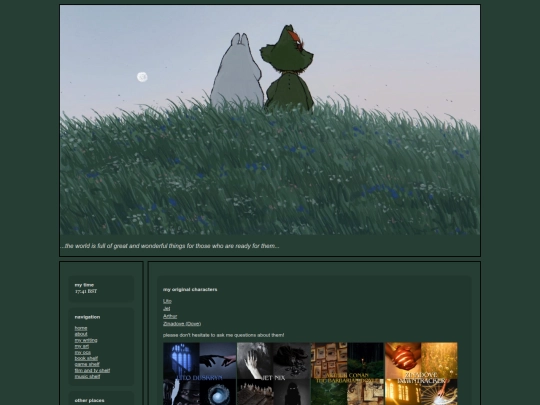Click the Zinadove golden moodboard image
540x405 pixels.
pos(422,374)
